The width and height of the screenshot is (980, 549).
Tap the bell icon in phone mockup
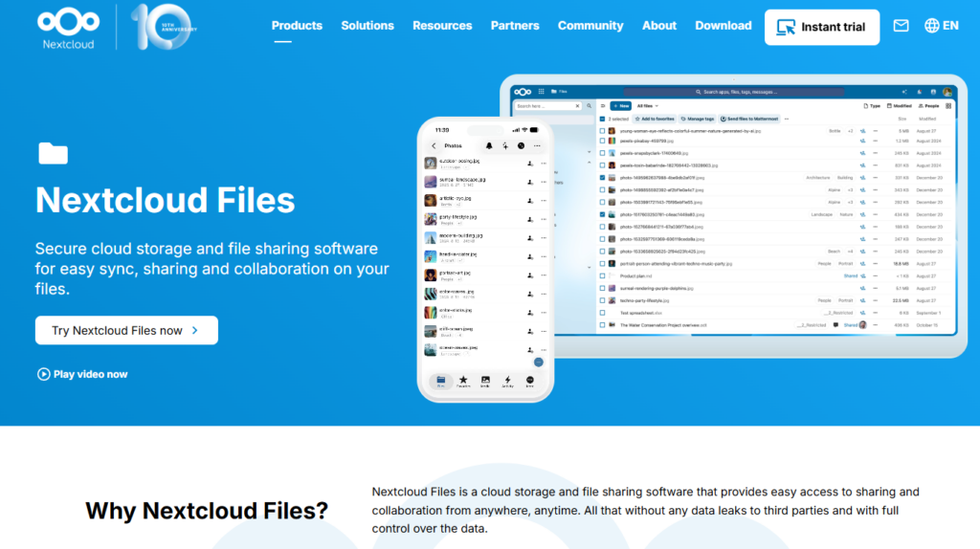(x=489, y=145)
